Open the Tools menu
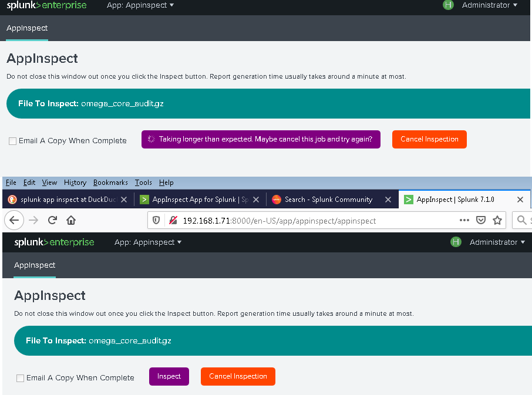The image size is (532, 395). pos(143,183)
